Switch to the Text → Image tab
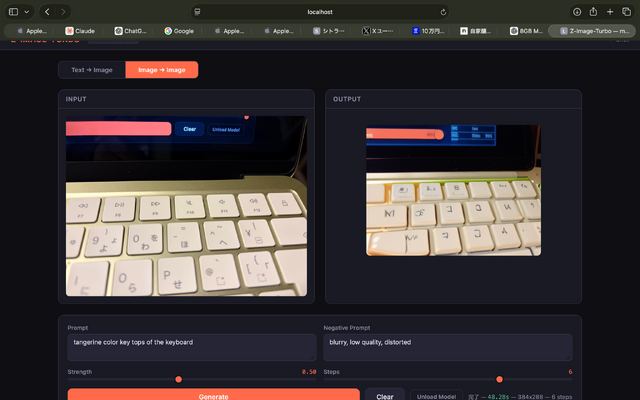The image size is (640, 400). (x=92, y=70)
